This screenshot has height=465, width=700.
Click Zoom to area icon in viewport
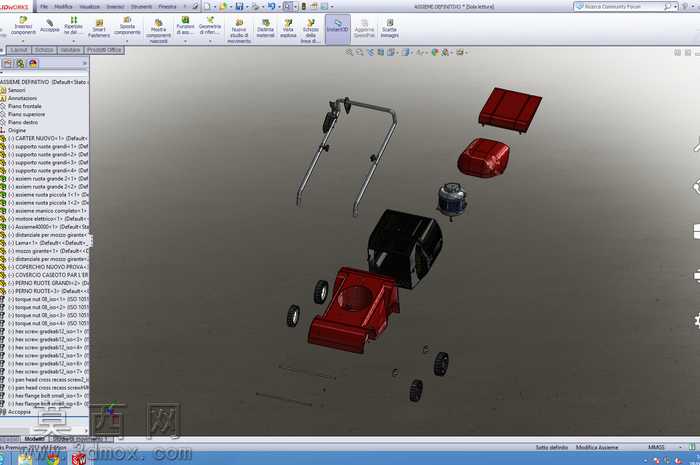359,52
